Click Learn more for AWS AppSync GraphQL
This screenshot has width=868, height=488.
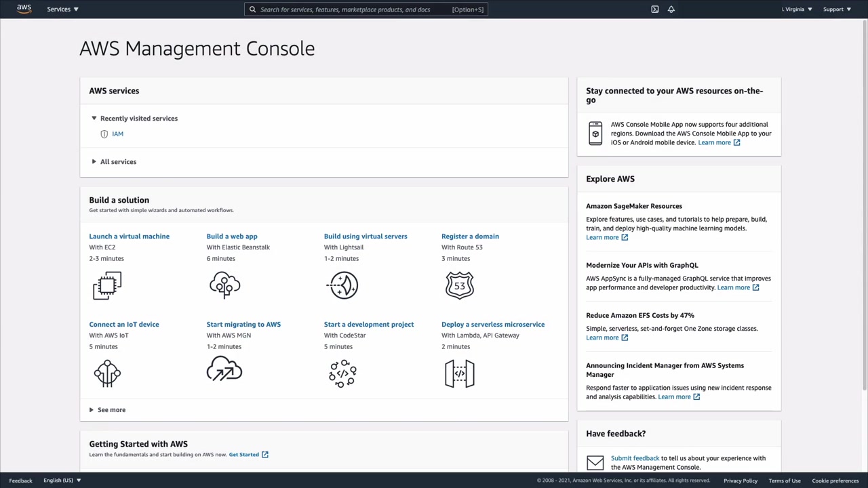pos(734,287)
